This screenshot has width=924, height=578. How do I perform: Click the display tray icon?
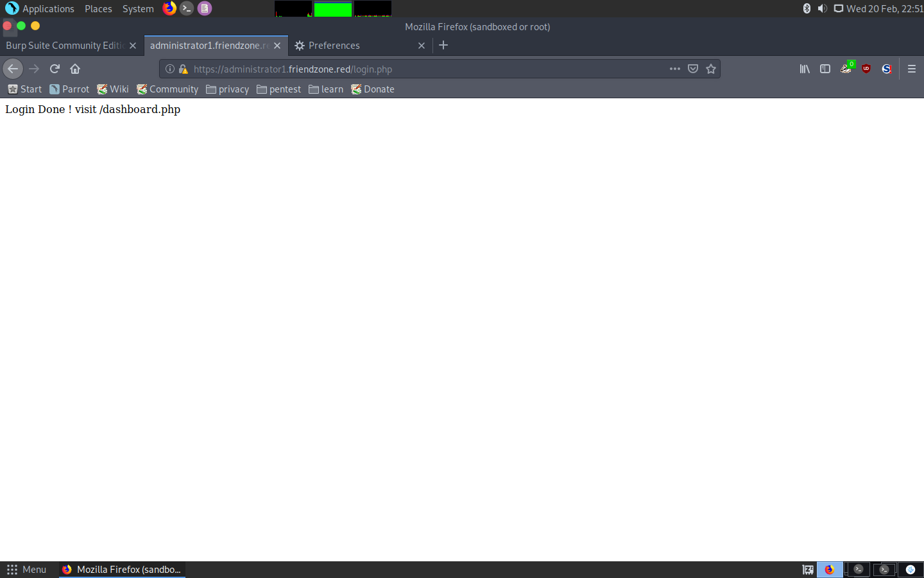click(838, 8)
